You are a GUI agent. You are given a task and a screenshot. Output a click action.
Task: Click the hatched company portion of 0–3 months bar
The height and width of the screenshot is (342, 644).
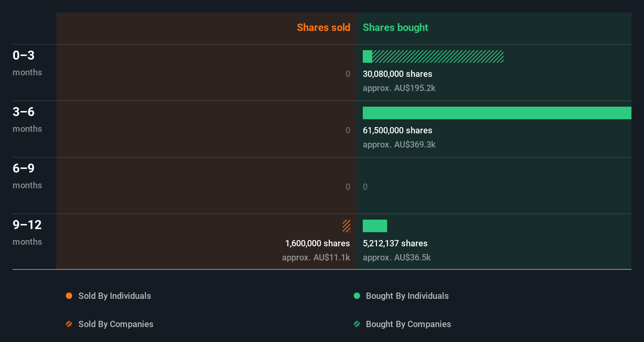tap(438, 56)
